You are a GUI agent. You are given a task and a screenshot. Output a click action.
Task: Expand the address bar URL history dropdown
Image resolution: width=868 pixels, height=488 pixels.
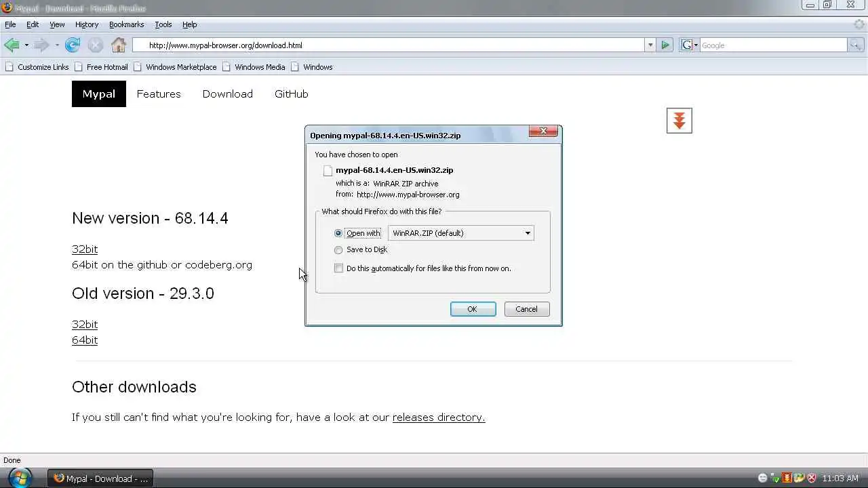coord(650,45)
